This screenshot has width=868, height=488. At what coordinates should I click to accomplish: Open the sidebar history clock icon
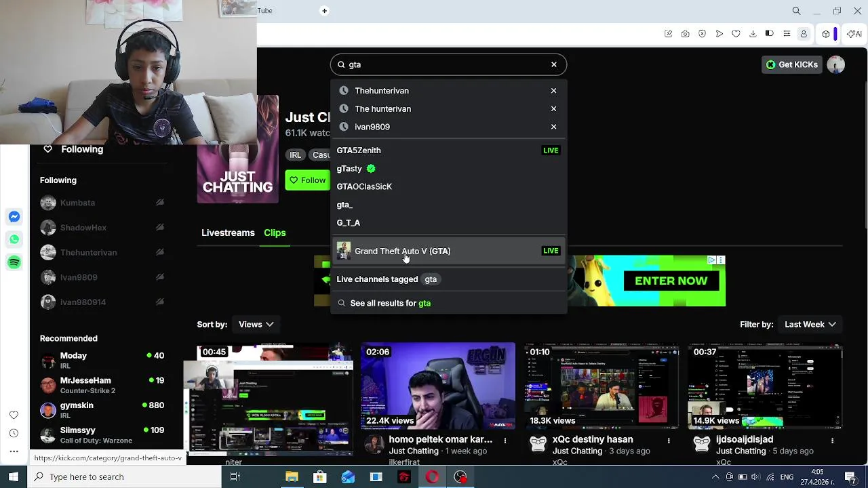(x=14, y=433)
